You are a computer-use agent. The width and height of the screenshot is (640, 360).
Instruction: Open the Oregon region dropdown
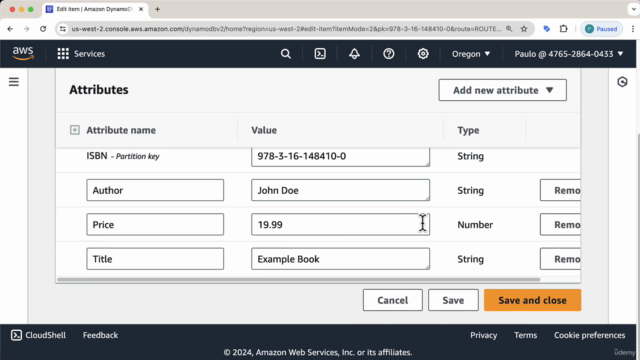(471, 53)
